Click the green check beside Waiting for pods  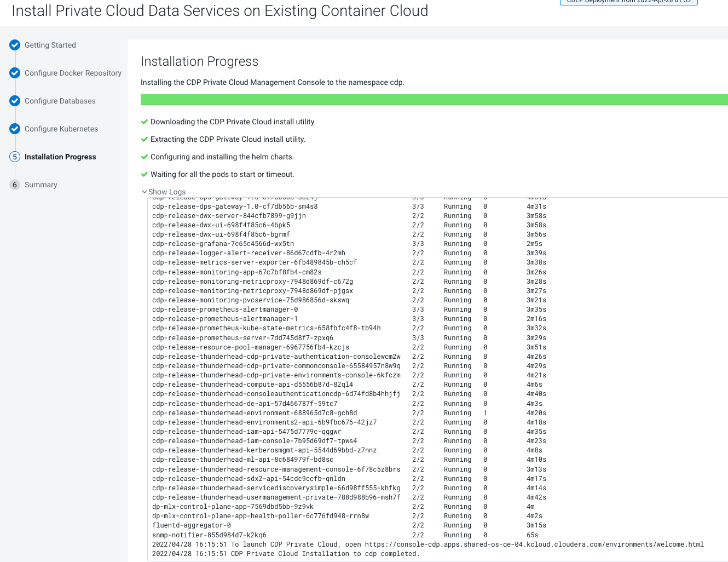tap(145, 174)
